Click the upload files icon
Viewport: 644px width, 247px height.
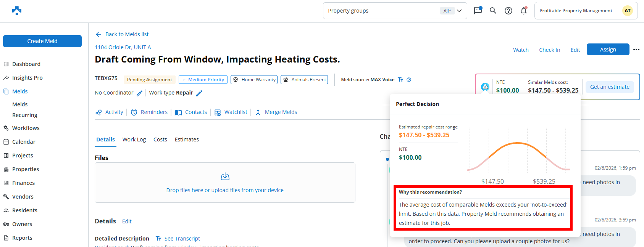click(225, 176)
